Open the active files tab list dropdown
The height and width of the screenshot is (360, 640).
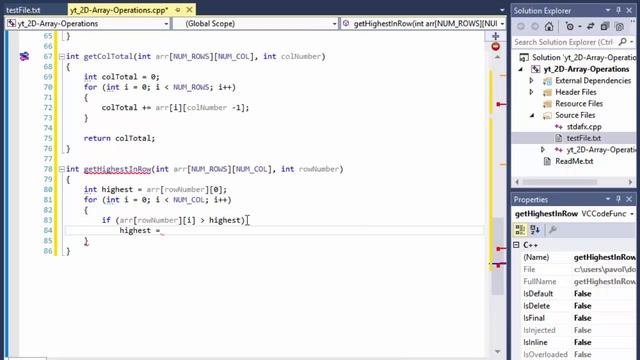click(x=502, y=10)
